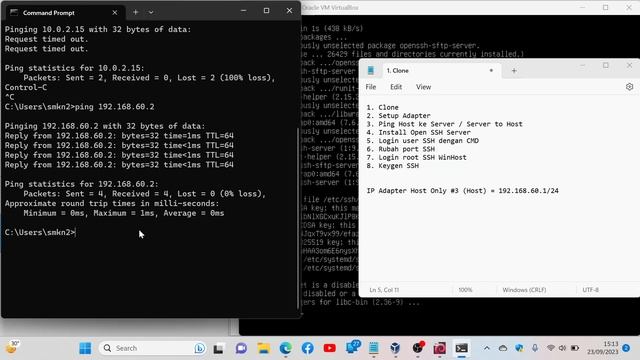640x360 pixels.
Task: Click 'ping 192.168.60.2' command text
Action: click(x=115, y=107)
